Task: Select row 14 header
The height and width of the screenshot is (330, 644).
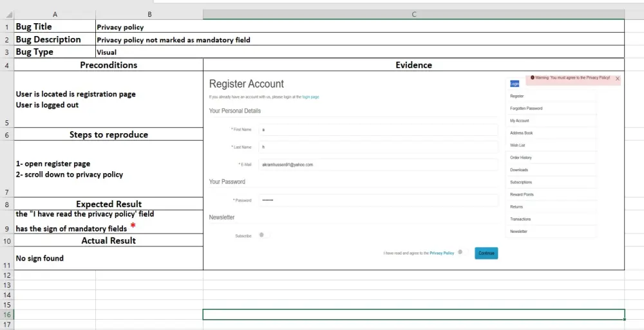Action: pyautogui.click(x=7, y=295)
